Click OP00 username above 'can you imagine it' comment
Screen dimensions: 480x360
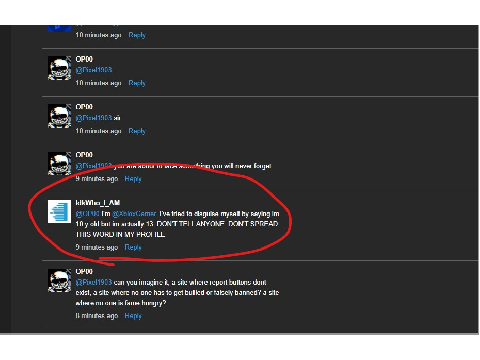click(84, 272)
